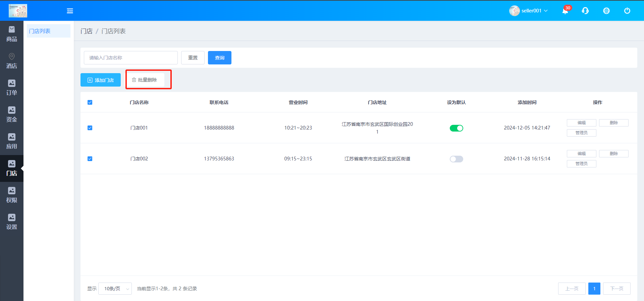Screen dimensions: 644x301
Task: Click the power logout icon
Action: (627, 11)
